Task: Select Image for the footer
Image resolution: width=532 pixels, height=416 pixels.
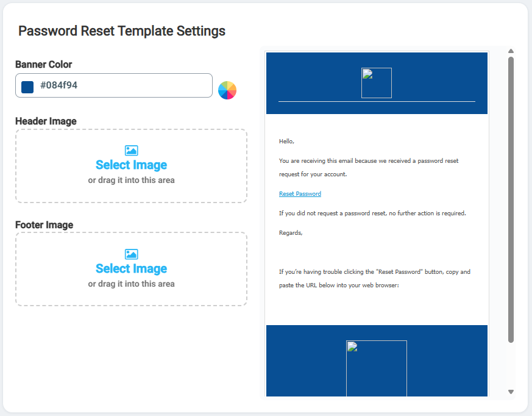Action: pyautogui.click(x=131, y=268)
